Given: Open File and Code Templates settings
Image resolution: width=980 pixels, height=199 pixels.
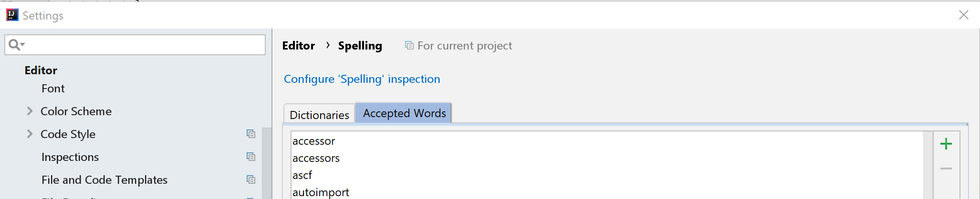Looking at the screenshot, I should pos(104,180).
